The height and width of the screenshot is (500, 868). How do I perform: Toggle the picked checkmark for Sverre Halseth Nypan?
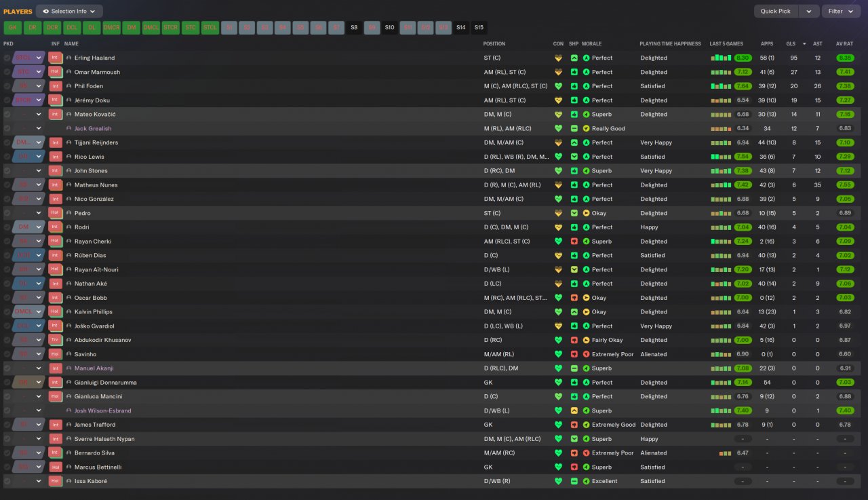[7, 439]
